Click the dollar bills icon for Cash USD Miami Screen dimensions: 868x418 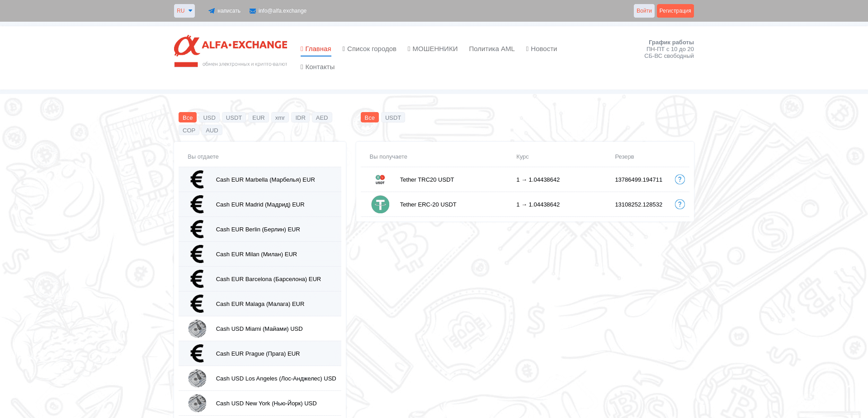[x=197, y=329]
